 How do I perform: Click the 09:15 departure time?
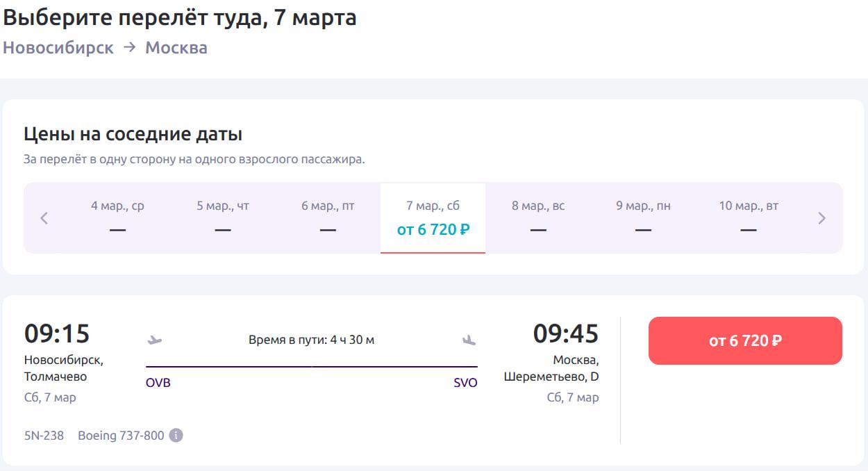pyautogui.click(x=57, y=334)
